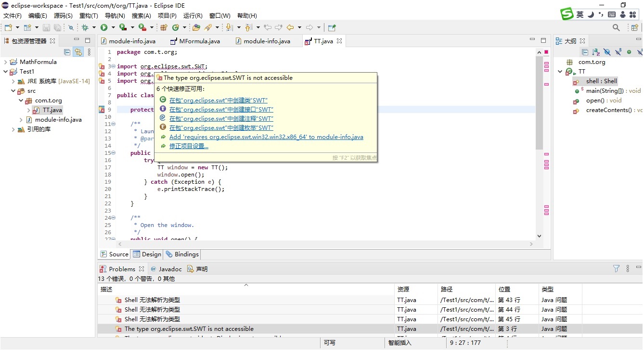Toggle Hide Fields in Outline toolbar
This screenshot has width=644, height=353.
click(x=607, y=52)
